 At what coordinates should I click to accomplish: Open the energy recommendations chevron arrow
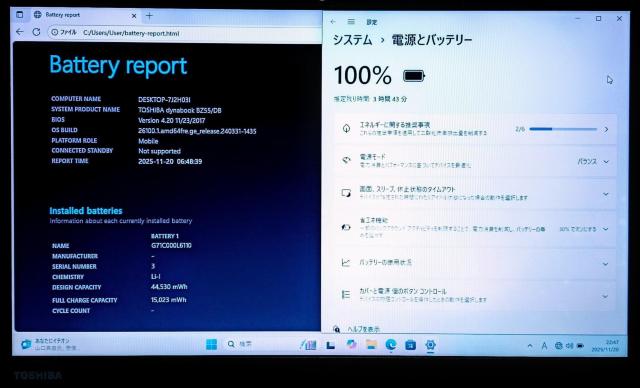click(606, 129)
